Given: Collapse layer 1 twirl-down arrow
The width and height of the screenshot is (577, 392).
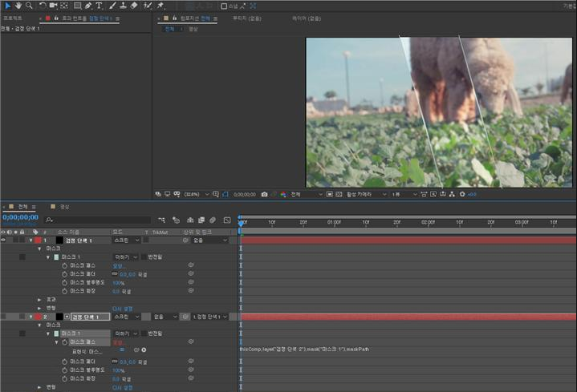Looking at the screenshot, I should [x=31, y=240].
